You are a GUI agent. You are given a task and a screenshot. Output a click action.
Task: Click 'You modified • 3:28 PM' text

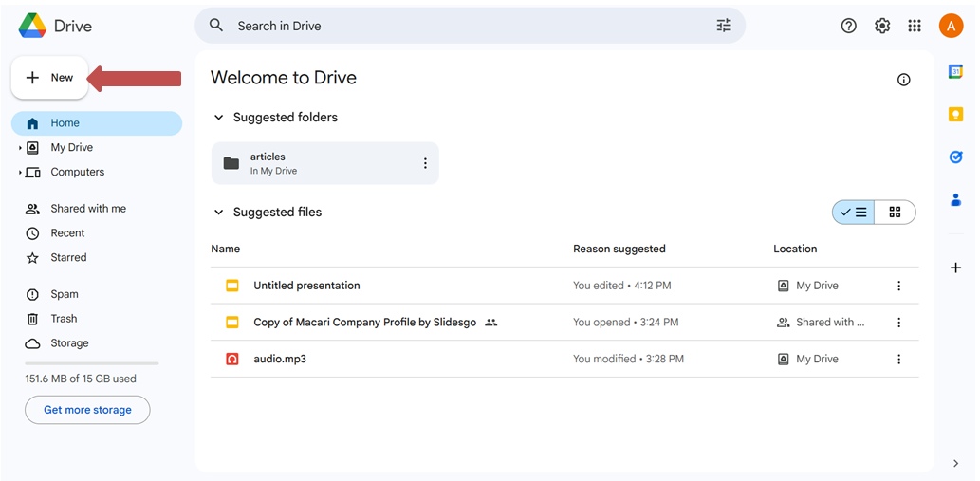(628, 360)
